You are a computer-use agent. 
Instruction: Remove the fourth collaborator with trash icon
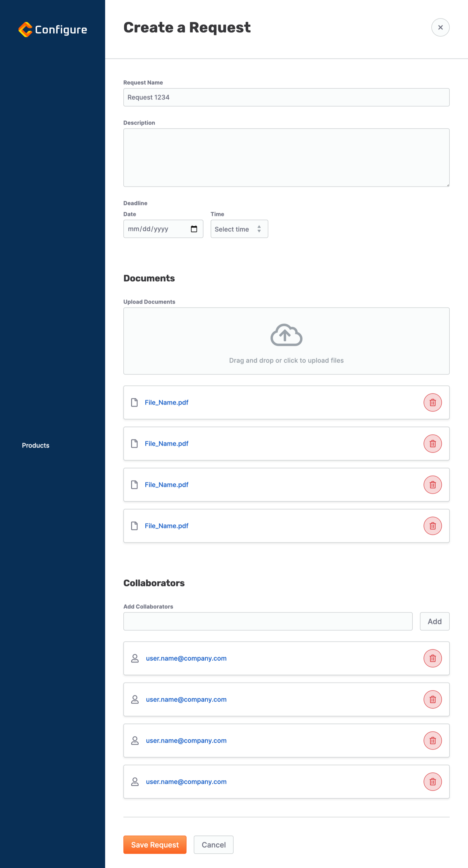pyautogui.click(x=432, y=781)
